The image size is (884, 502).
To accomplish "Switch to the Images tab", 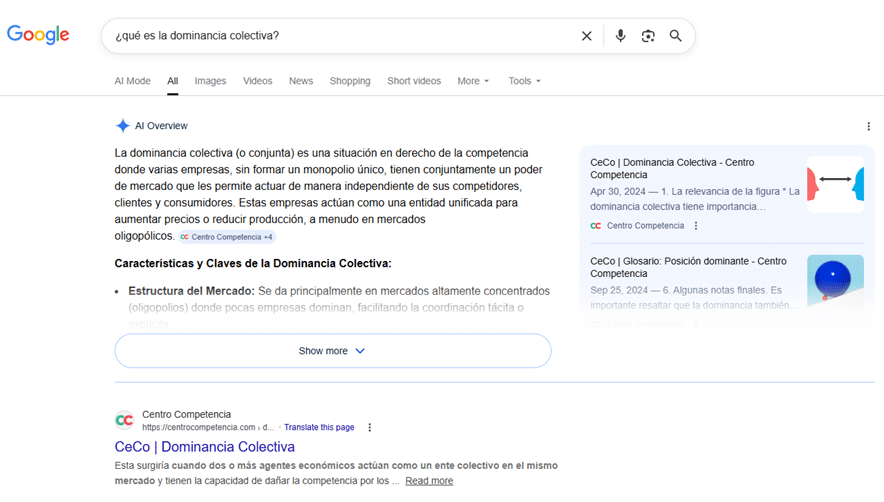I will [x=210, y=81].
